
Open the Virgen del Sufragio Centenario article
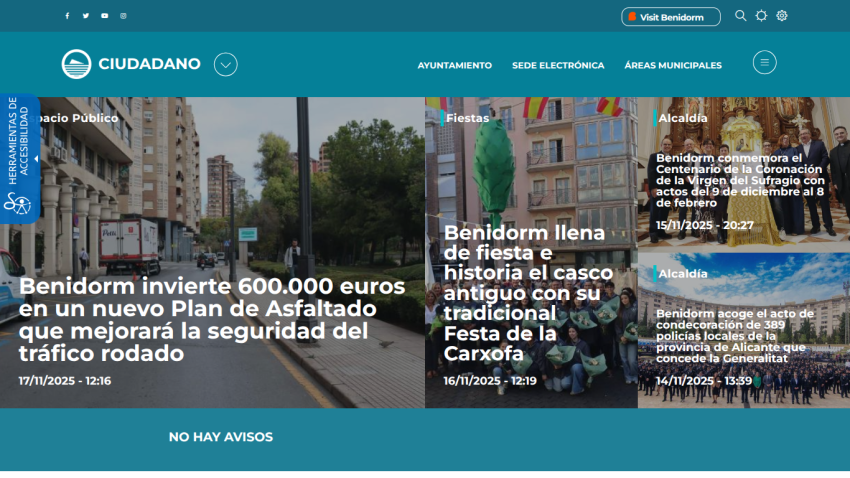click(x=740, y=180)
